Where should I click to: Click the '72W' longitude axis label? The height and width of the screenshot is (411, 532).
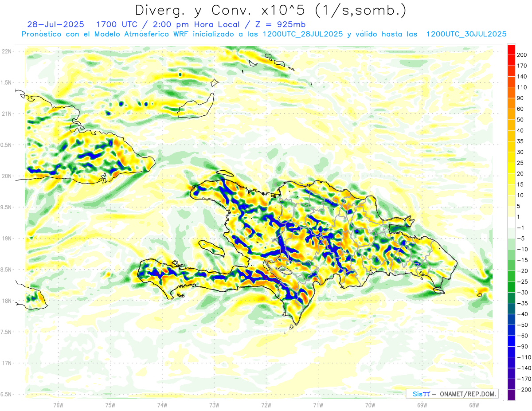[x=266, y=404]
